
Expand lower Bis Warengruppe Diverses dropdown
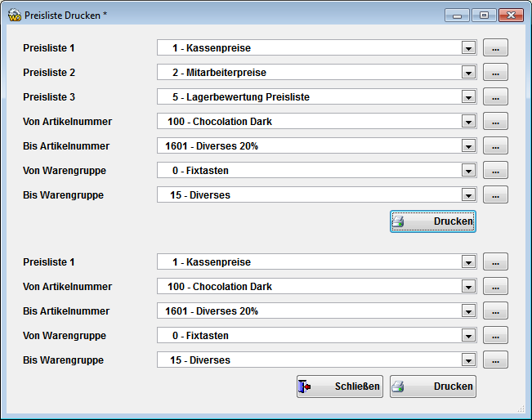[x=468, y=360]
